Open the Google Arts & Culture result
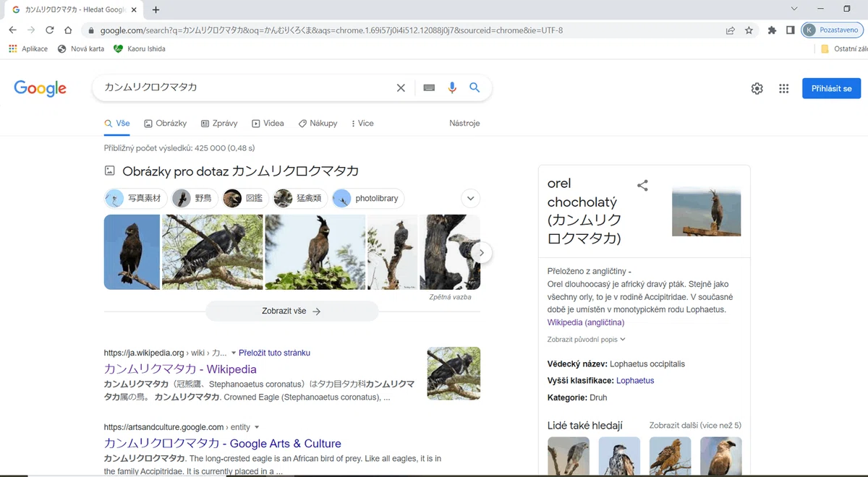Screen dimensions: 868x477 pos(223,444)
